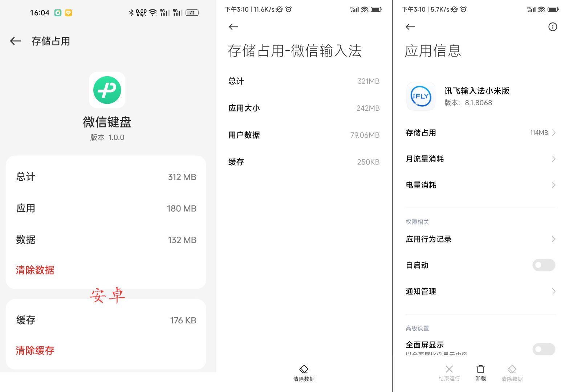This screenshot has height=392, width=569.
Task: Tap the 缓存 176 KB row
Action: pyautogui.click(x=106, y=320)
